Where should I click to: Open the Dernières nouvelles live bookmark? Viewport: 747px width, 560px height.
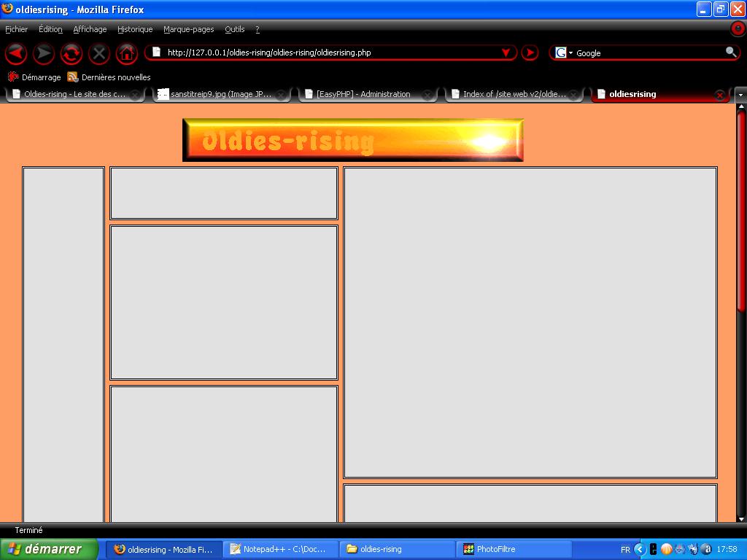(x=109, y=77)
